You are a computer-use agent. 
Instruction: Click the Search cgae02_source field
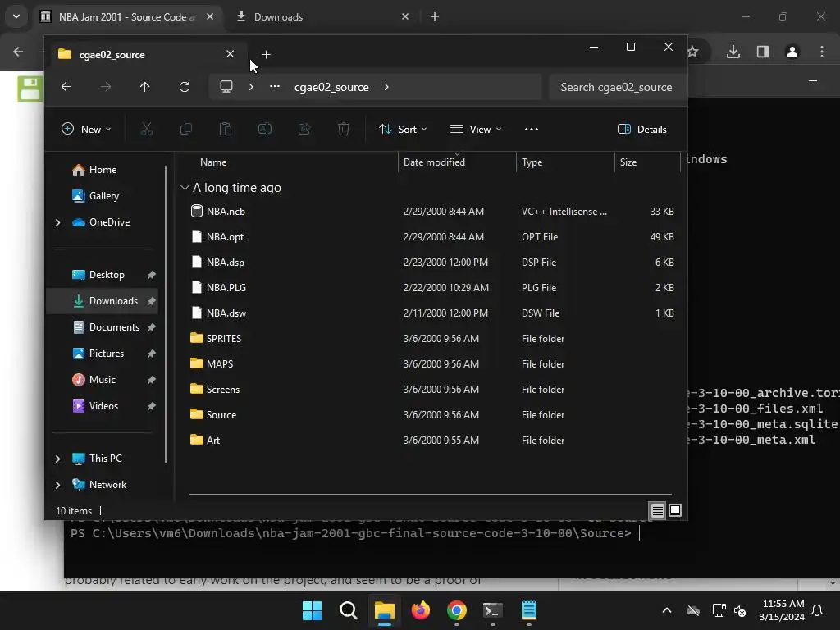pos(619,87)
